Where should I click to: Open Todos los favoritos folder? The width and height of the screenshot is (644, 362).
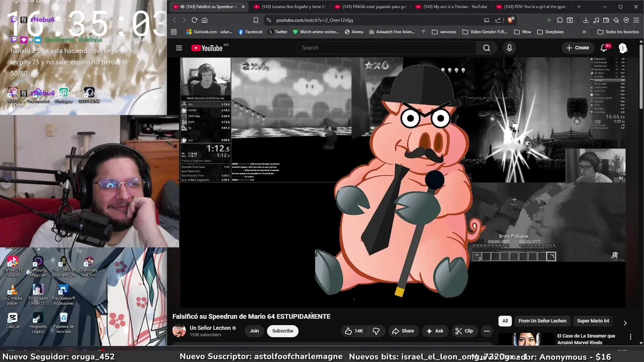pos(618,32)
